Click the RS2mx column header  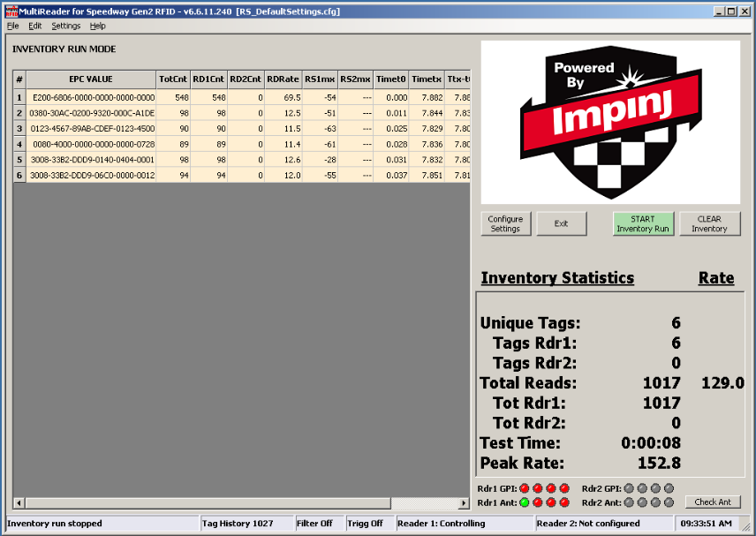coord(356,79)
